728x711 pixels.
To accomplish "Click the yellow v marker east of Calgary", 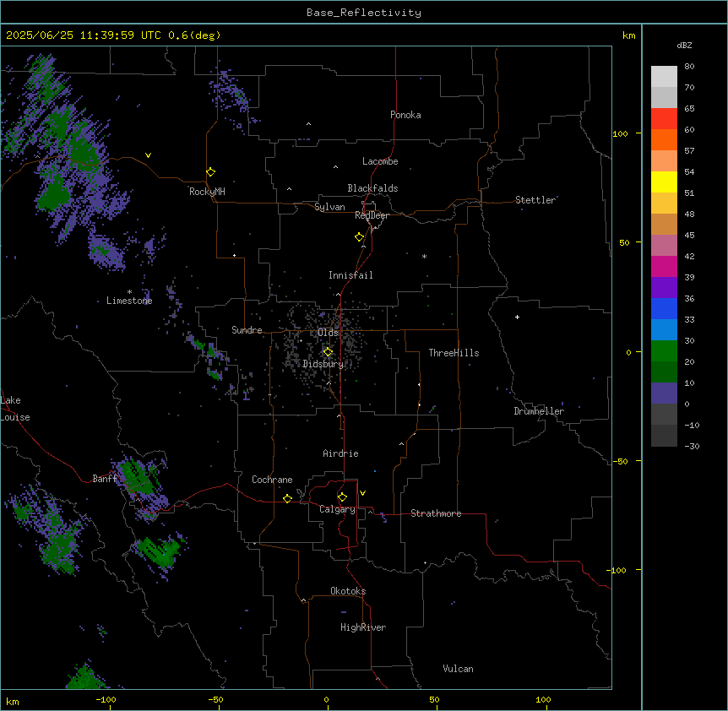I will tap(362, 493).
